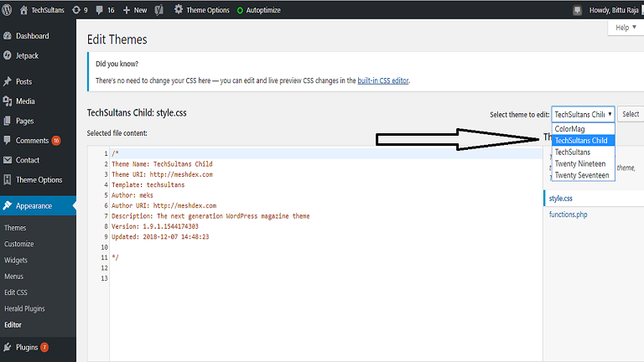Open the WordPress logo menu
644x362 pixels.
[x=7, y=10]
